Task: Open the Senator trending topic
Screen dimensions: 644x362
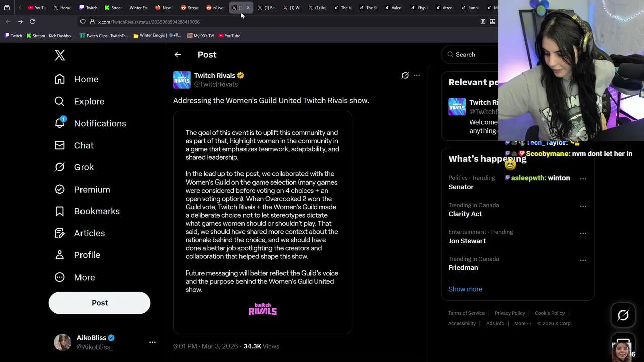Action: coord(461,187)
